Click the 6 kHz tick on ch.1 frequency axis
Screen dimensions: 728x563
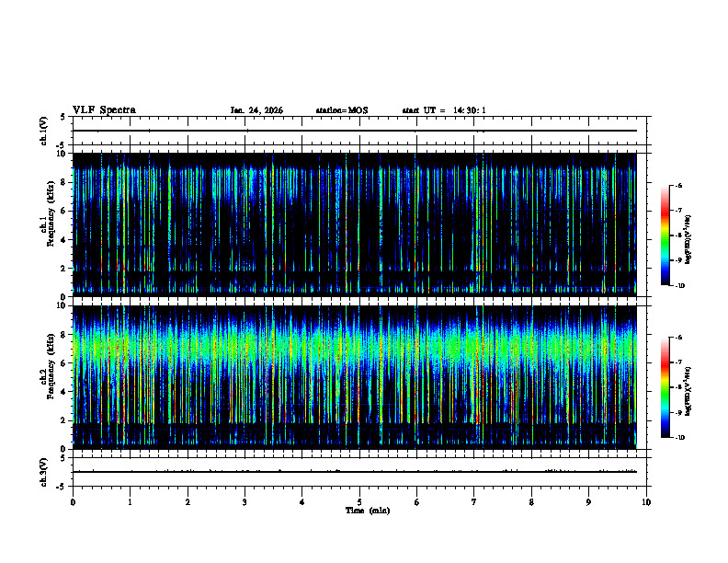pos(63,211)
